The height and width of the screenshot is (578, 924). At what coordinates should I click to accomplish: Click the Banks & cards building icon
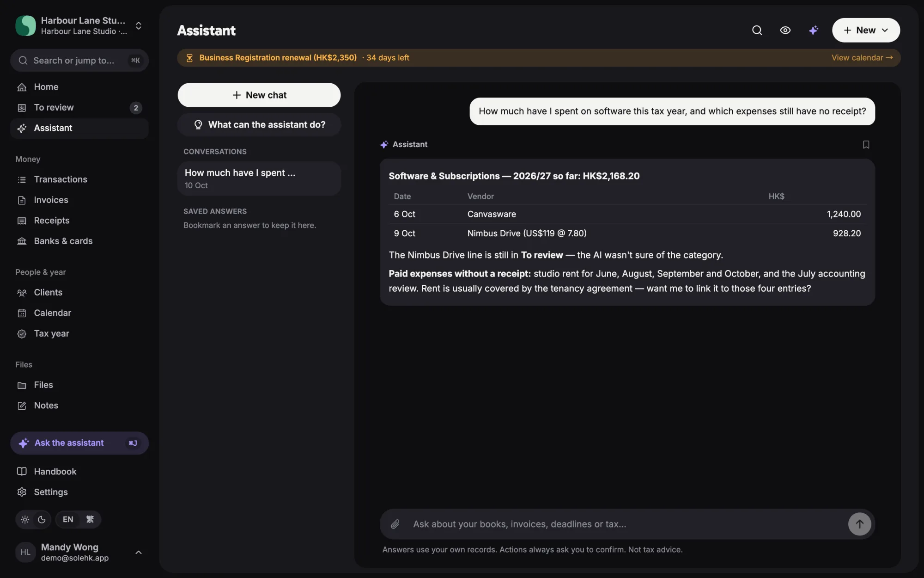coord(22,241)
